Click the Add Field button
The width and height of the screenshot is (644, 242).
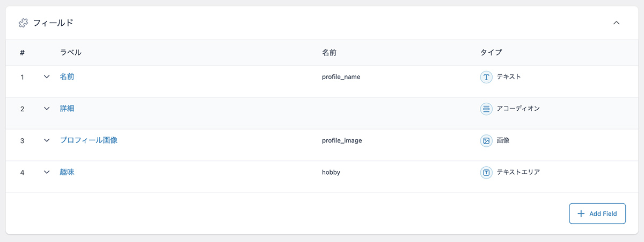click(x=597, y=213)
